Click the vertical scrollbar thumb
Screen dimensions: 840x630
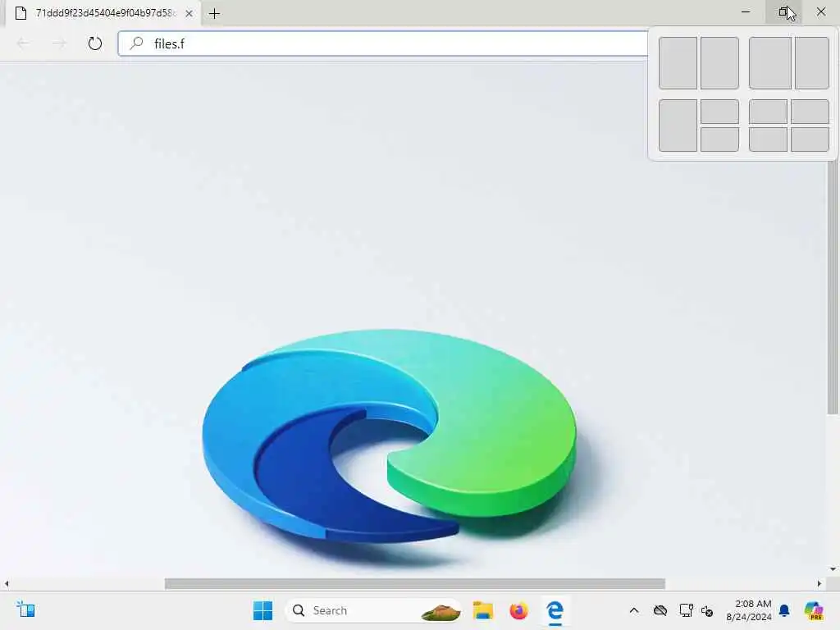(833, 287)
